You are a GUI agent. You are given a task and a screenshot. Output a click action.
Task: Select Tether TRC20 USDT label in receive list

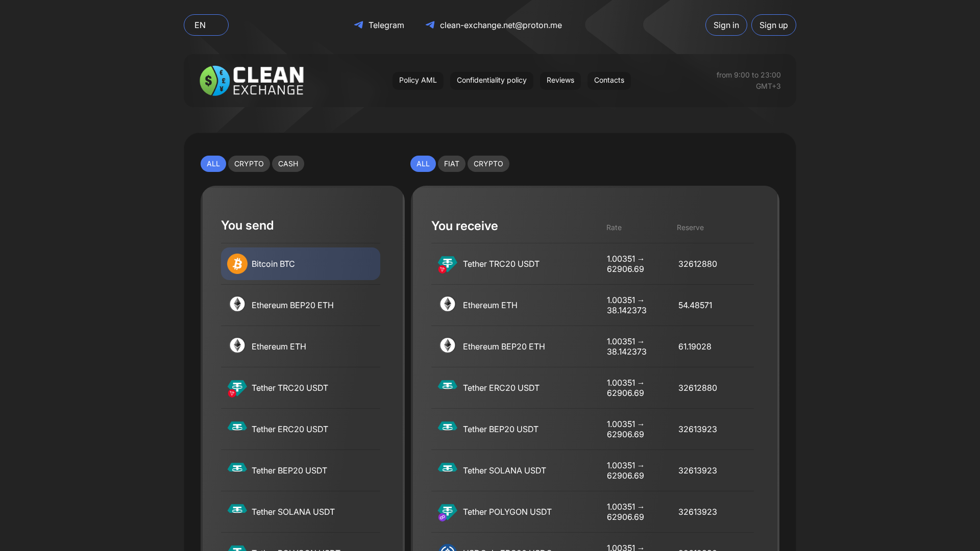click(x=501, y=264)
